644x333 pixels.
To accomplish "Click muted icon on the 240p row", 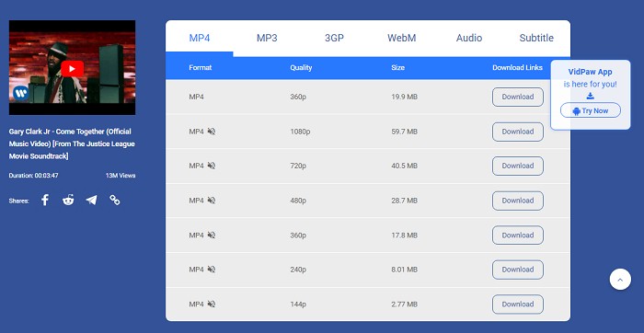I will point(211,270).
